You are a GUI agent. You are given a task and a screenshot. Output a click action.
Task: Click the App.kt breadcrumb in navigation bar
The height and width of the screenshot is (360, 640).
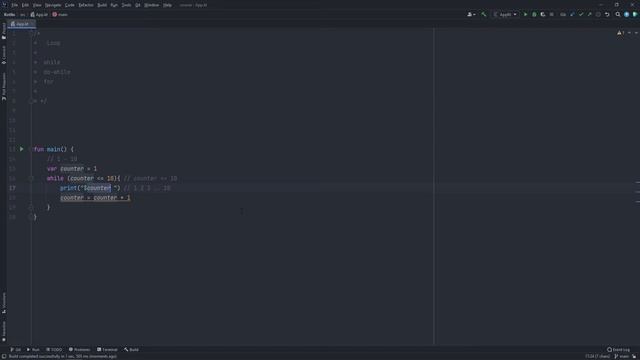coord(39,15)
